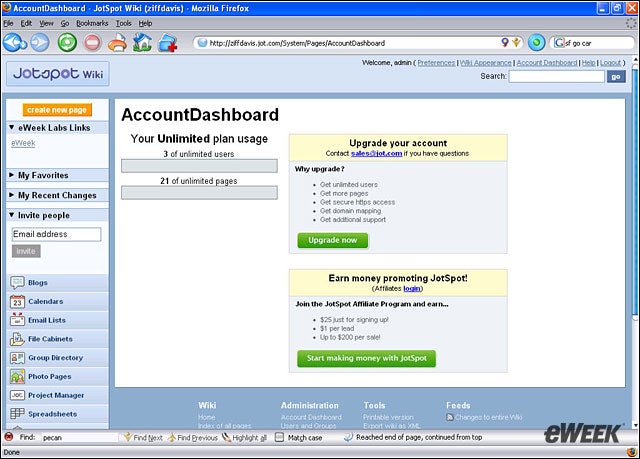Click the Help link in the header
Image resolution: width=640 pixels, height=459 pixels.
tap(588, 63)
